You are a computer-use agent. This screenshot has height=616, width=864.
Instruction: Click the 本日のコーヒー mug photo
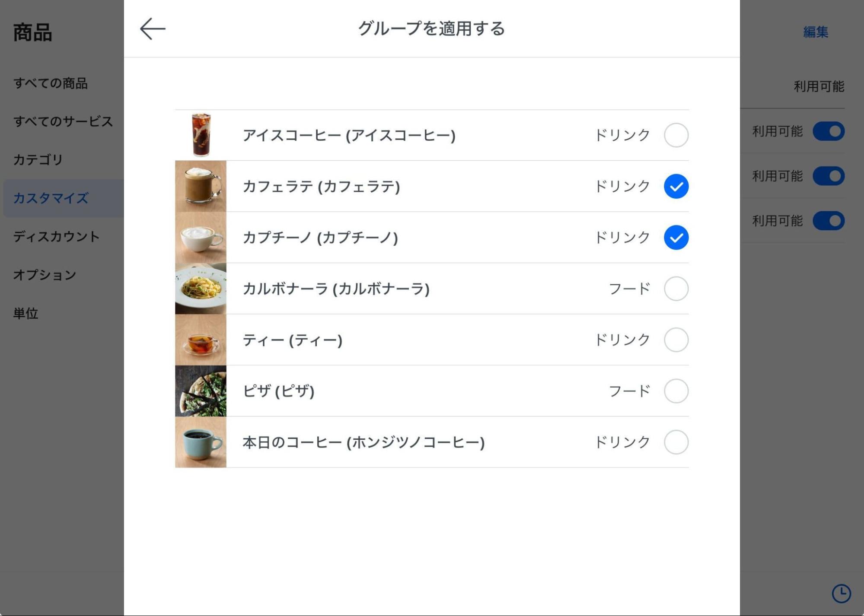click(200, 442)
